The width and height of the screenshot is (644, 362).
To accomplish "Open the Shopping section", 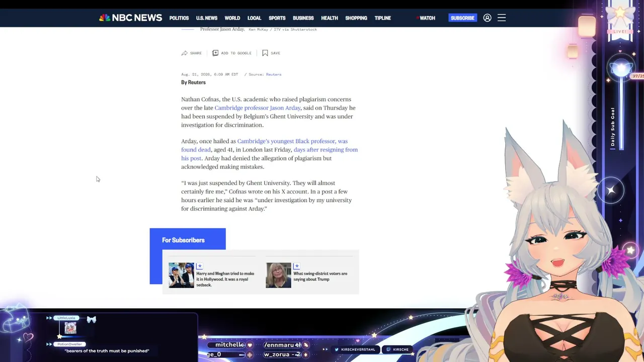I will 356,18.
